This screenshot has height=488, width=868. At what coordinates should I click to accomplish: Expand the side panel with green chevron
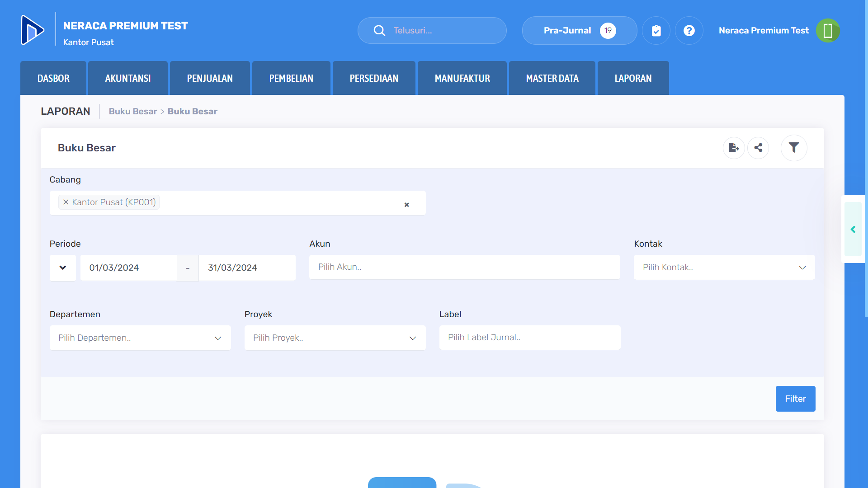tap(853, 230)
